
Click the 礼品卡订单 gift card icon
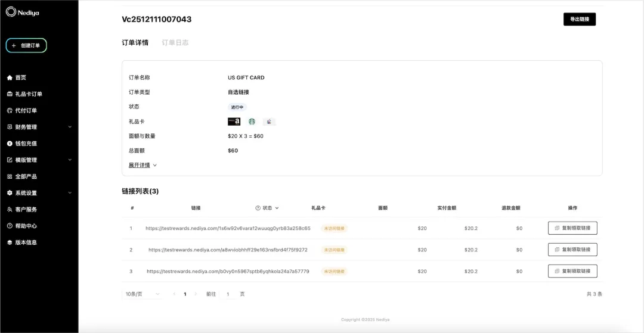(x=10, y=94)
